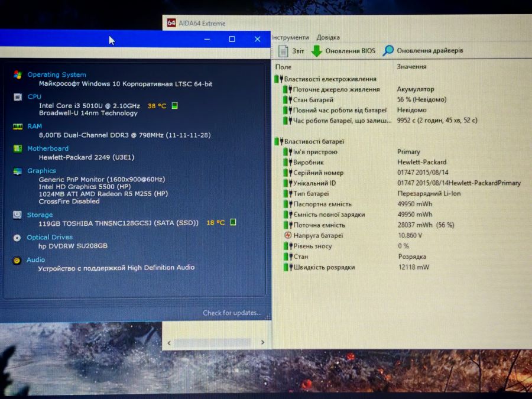This screenshot has height=399, width=532.
Task: Open the CPU section link
Action: click(x=34, y=97)
